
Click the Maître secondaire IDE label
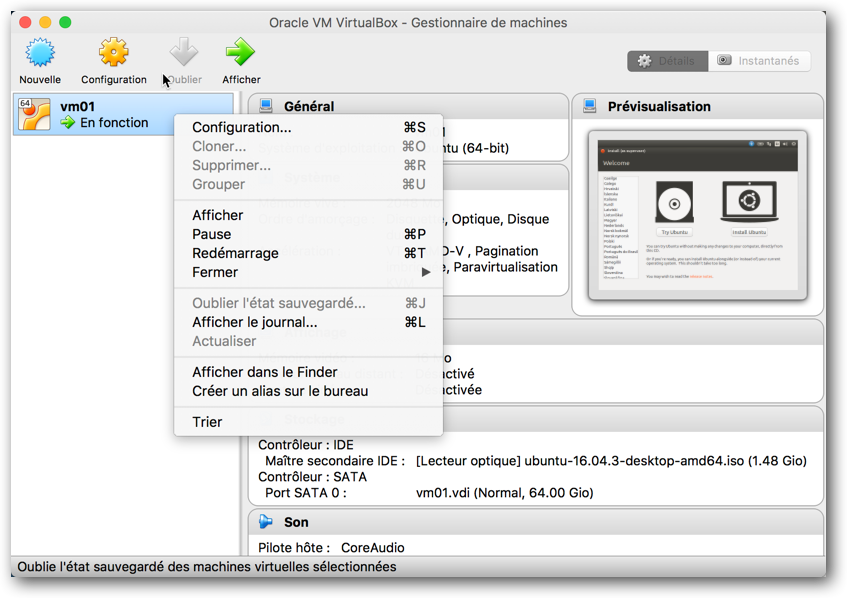335,461
